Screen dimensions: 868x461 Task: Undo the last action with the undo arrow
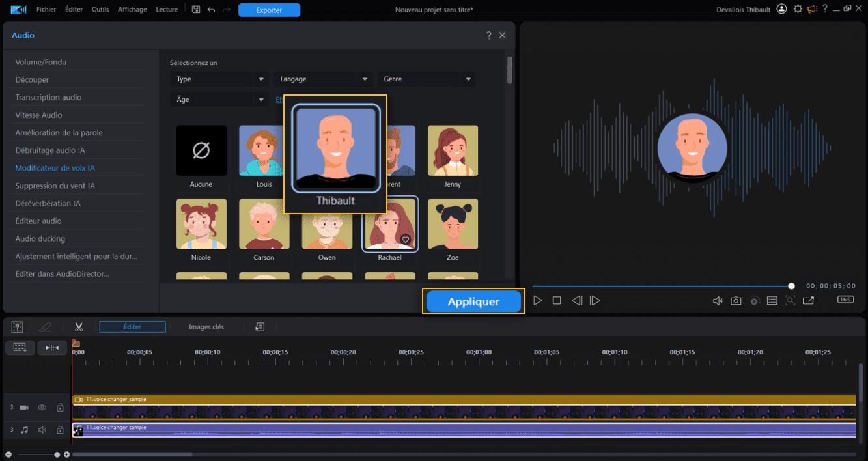click(x=211, y=10)
